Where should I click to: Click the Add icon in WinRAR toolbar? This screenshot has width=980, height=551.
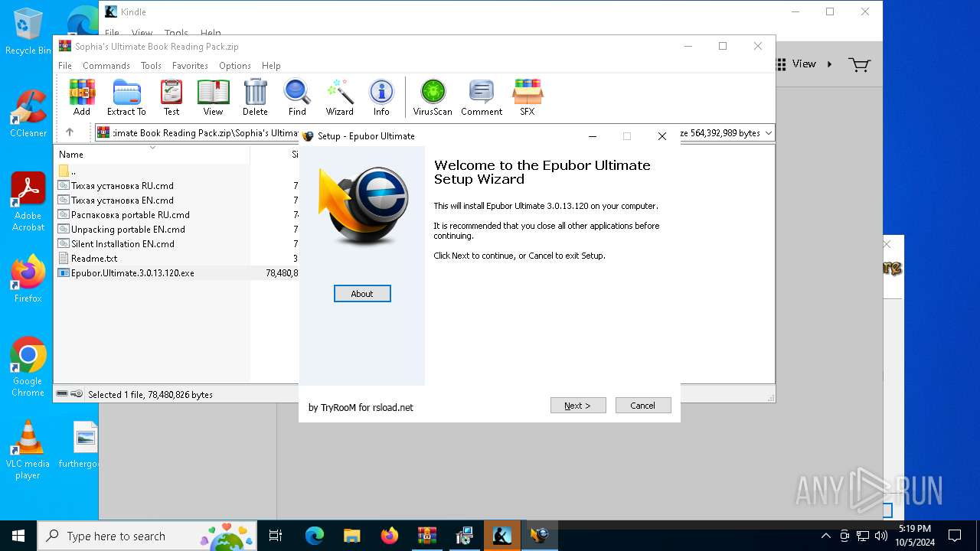tap(82, 97)
